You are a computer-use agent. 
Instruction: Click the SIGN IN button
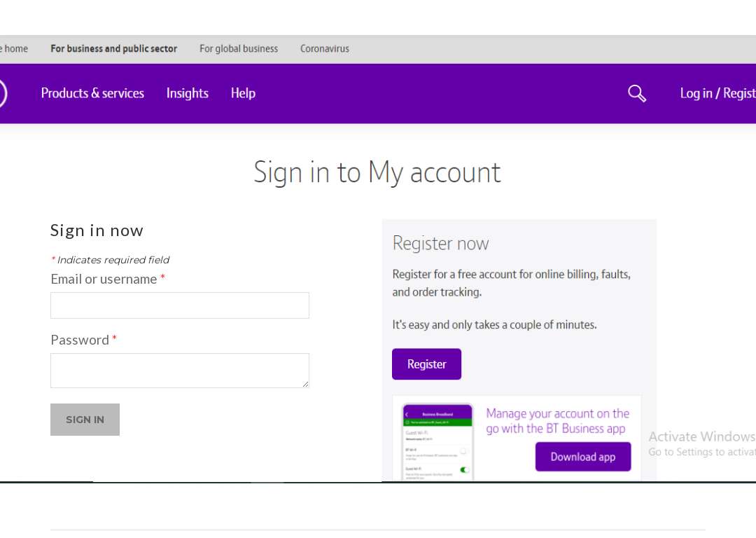[x=85, y=420]
